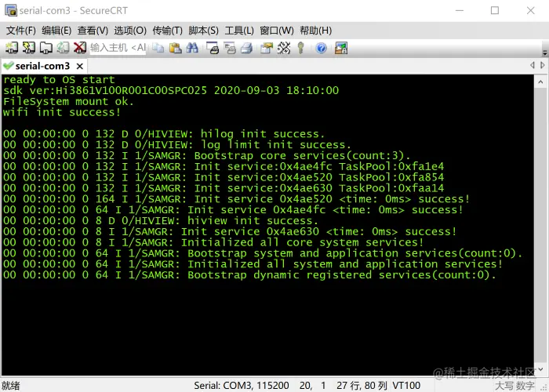Viewport: 549px width, 392px height.
Task: Open the 脚本(S) menu
Action: point(203,31)
